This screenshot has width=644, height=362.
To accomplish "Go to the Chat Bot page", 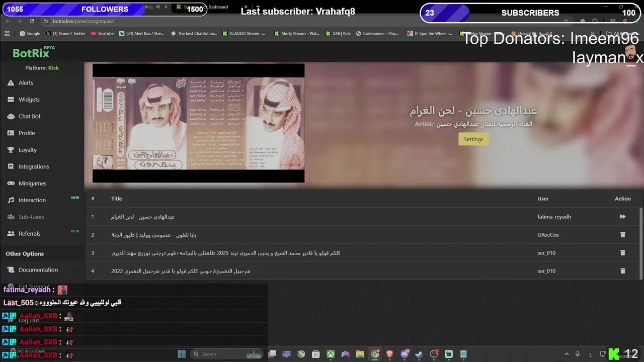I will tap(29, 116).
